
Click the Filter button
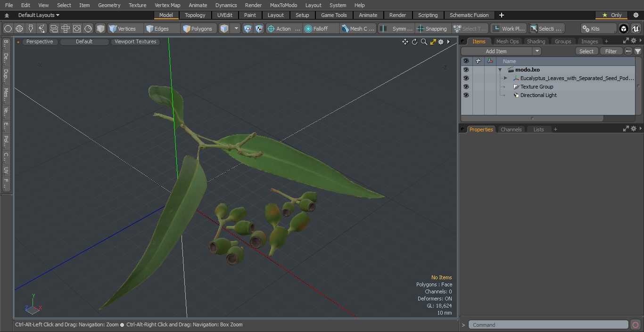point(611,51)
